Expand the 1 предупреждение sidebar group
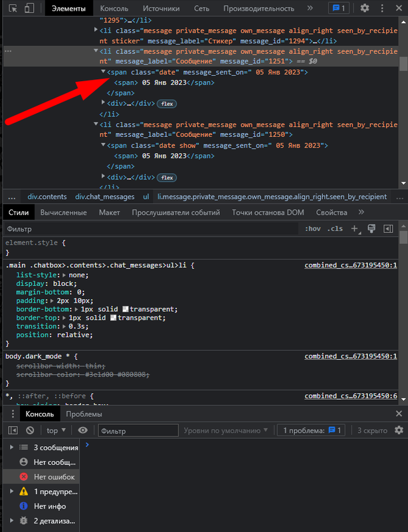The image size is (408, 532). pos(11,491)
